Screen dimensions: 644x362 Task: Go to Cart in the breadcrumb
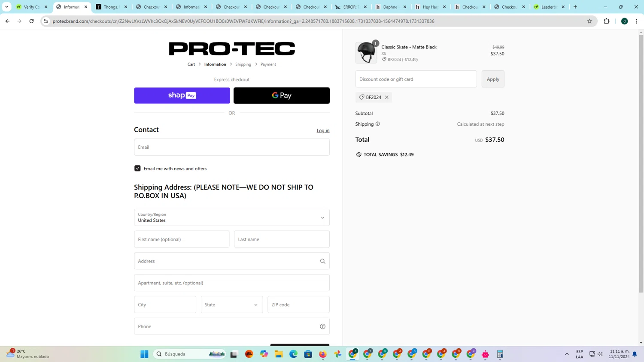coord(191,64)
